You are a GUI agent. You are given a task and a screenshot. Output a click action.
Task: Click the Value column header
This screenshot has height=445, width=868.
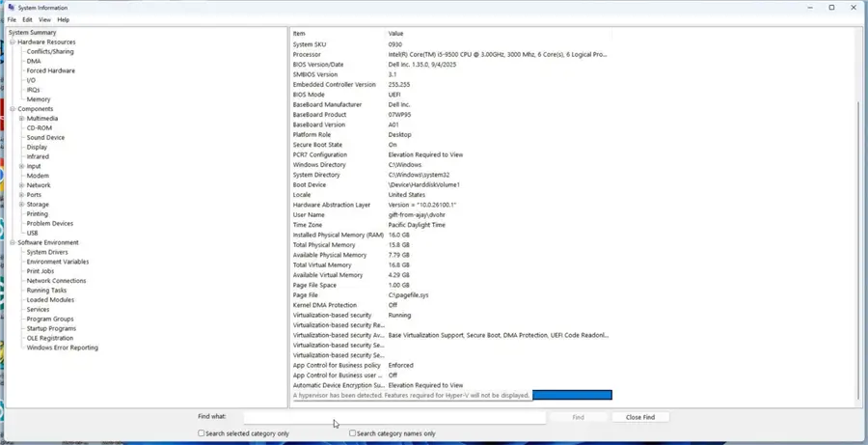tap(499, 34)
